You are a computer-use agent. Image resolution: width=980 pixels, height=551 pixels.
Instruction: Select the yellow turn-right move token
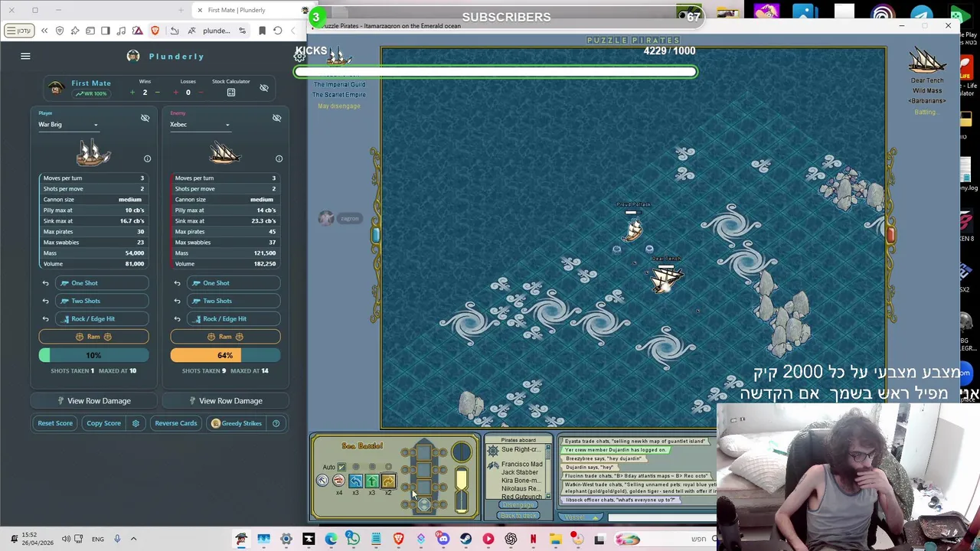pyautogui.click(x=388, y=481)
